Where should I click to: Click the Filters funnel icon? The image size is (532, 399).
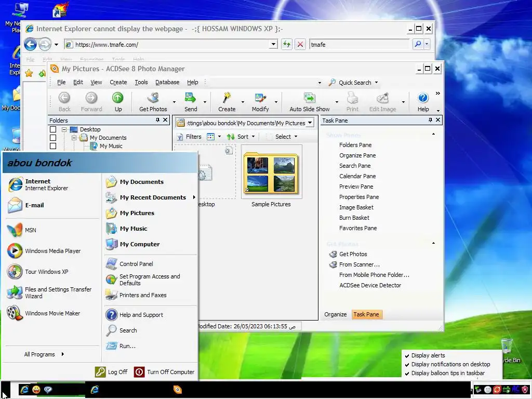[x=180, y=137]
